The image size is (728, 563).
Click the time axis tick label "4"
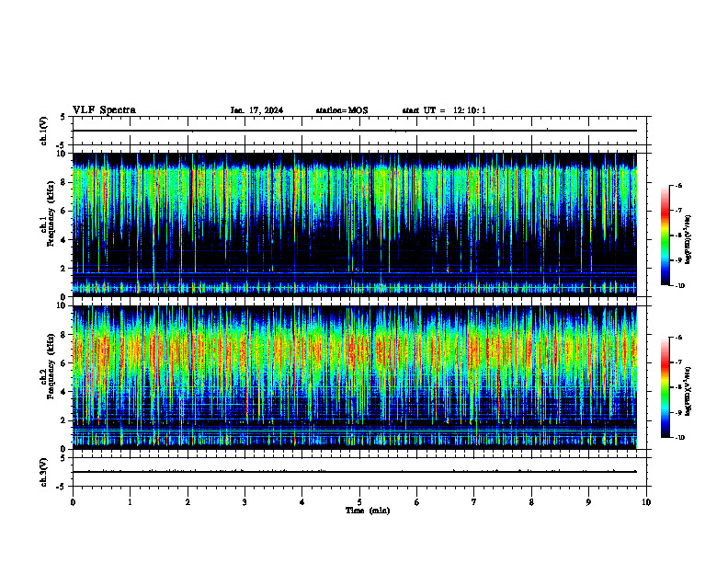click(x=301, y=502)
